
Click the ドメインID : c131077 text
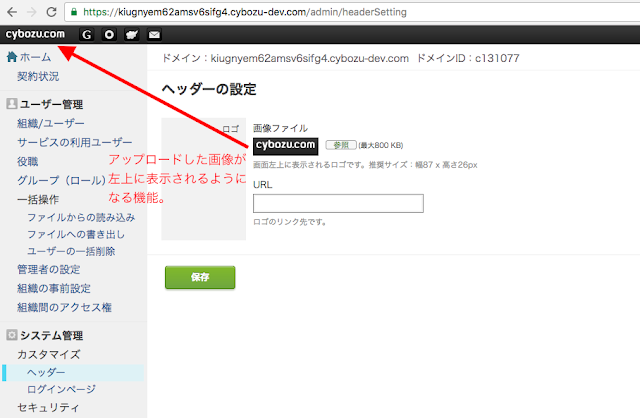(x=468, y=58)
